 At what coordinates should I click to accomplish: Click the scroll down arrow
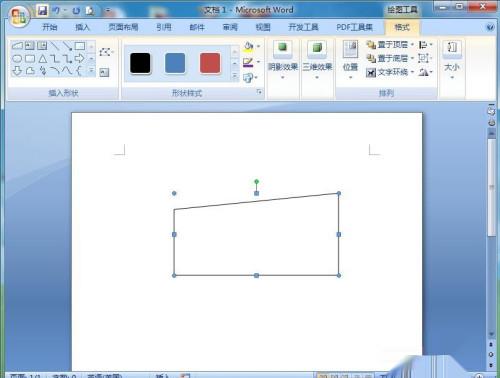(491, 334)
